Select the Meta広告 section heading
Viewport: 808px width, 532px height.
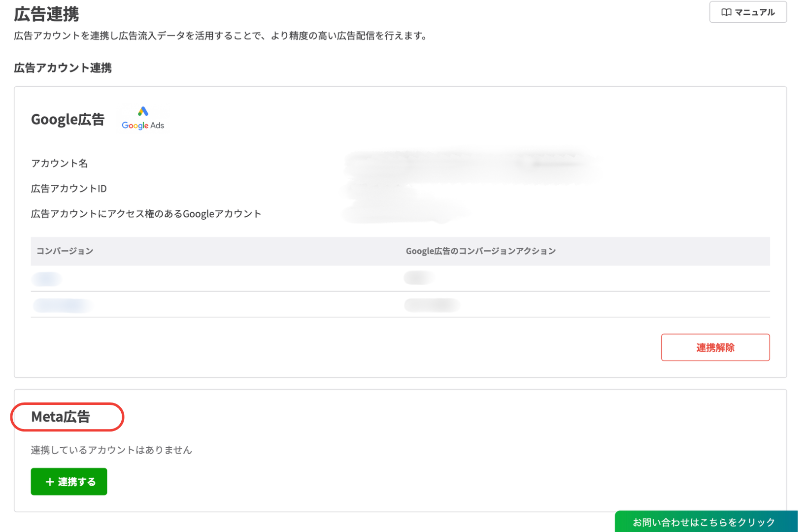[61, 417]
